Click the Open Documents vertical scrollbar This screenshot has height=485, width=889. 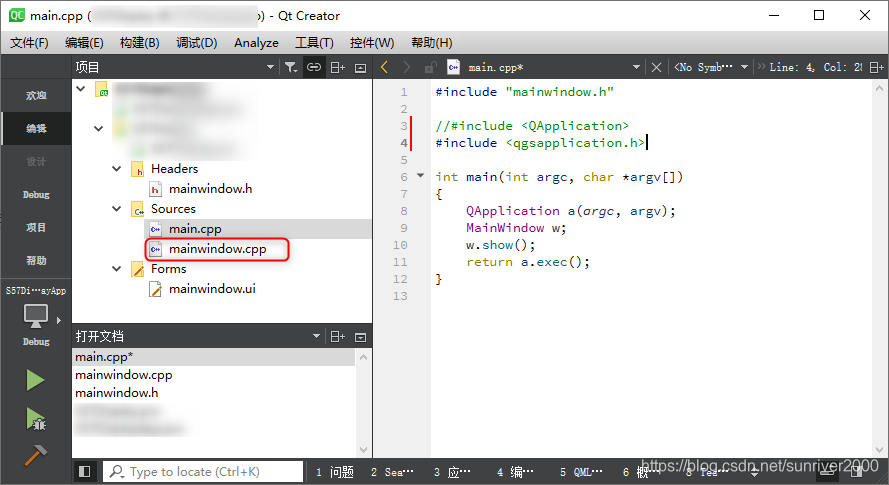click(x=363, y=403)
